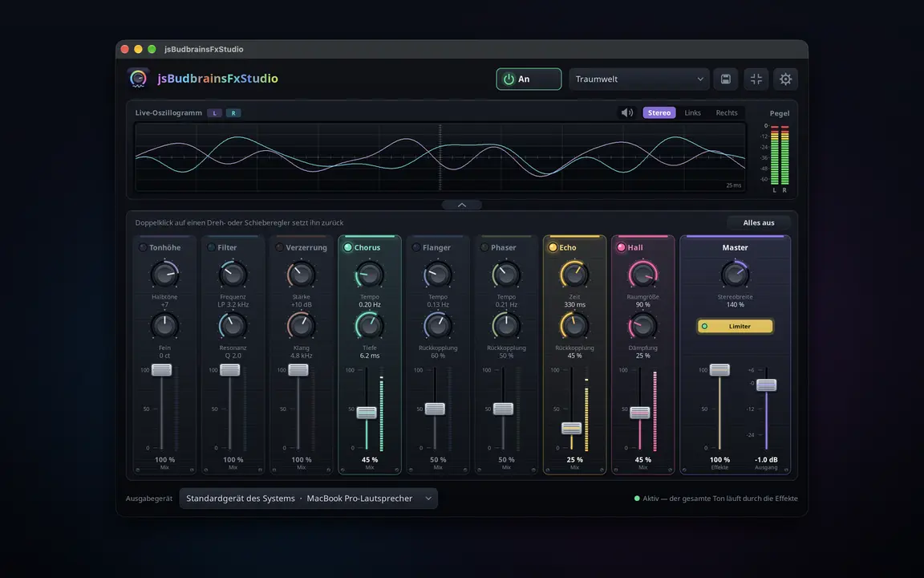Enable the Flanger effect

tap(416, 248)
